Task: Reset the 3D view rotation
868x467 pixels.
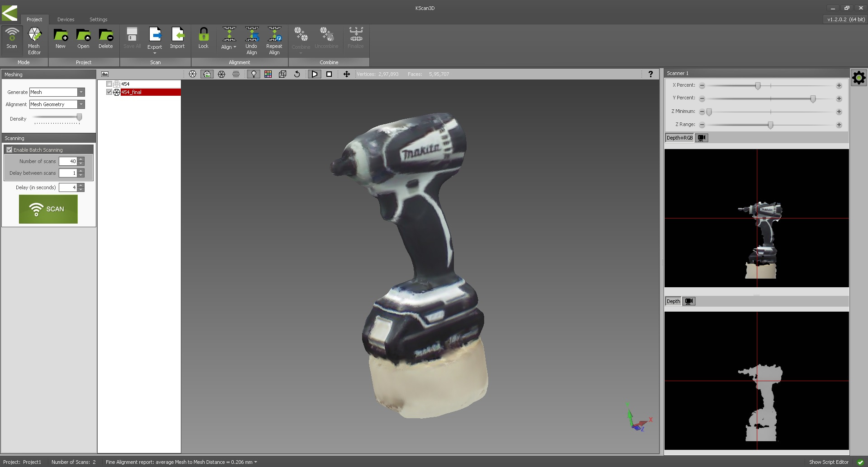Action: 297,74
